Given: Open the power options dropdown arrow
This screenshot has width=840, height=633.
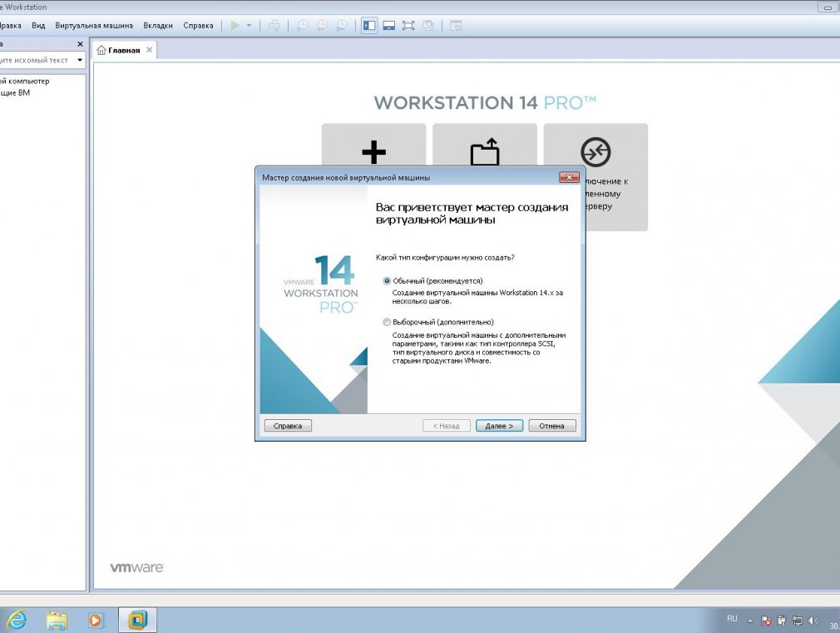Looking at the screenshot, I should [x=249, y=25].
